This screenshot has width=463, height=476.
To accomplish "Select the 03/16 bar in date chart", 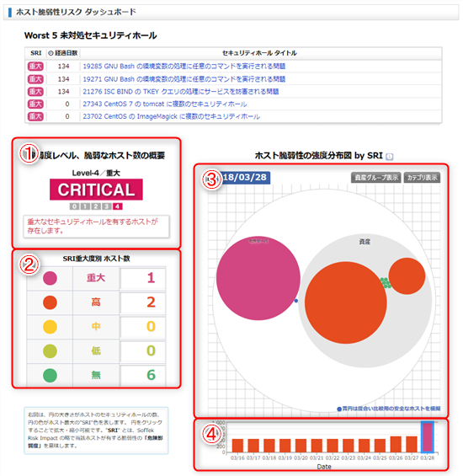I will pyautogui.click(x=237, y=446).
